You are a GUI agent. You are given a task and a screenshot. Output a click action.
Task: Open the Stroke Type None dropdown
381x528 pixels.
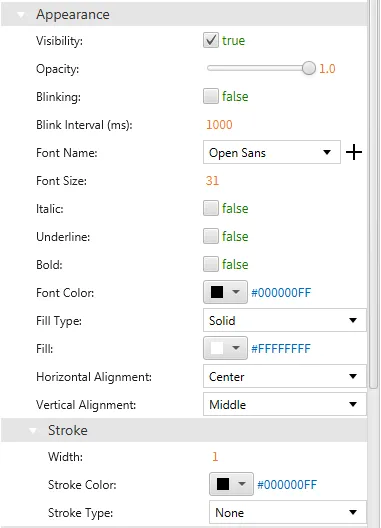[x=288, y=512]
